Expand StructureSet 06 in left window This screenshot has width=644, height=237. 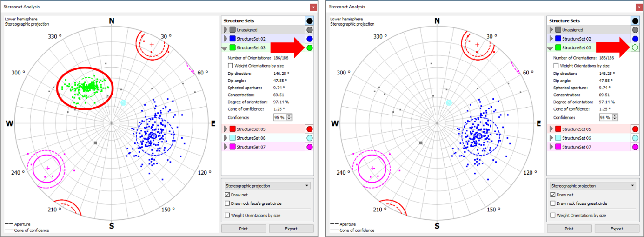pyautogui.click(x=226, y=138)
